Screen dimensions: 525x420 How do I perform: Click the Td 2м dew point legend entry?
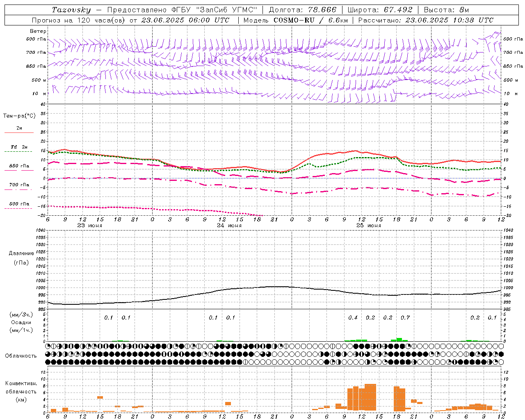tap(19, 147)
